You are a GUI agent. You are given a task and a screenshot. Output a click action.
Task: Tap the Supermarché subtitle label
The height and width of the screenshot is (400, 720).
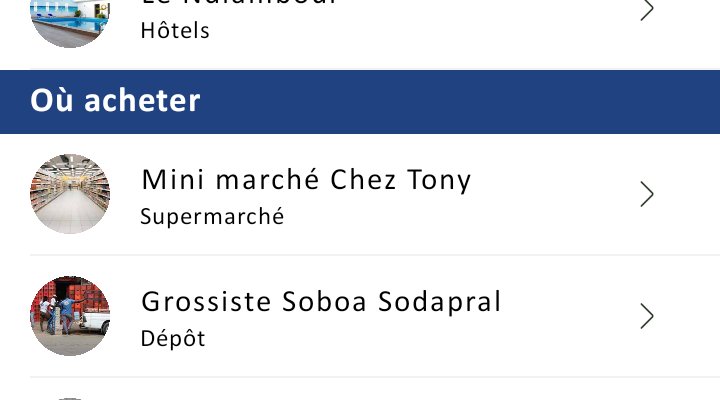click(212, 216)
